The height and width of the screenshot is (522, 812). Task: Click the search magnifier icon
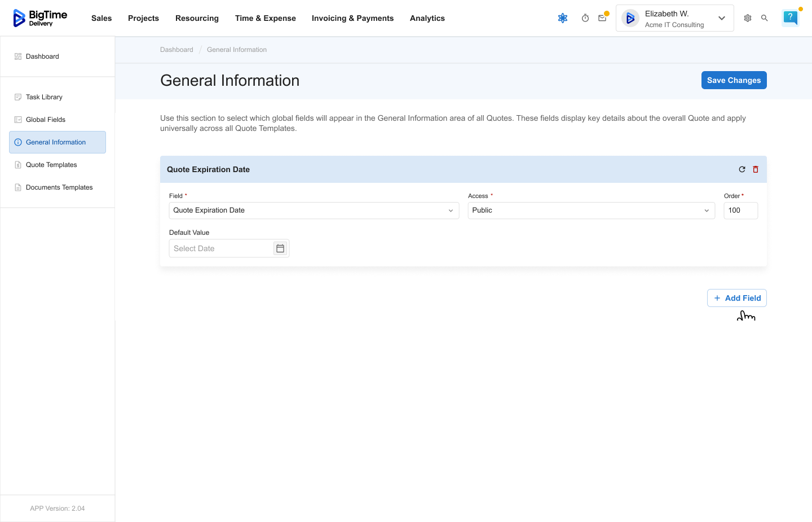tap(765, 18)
